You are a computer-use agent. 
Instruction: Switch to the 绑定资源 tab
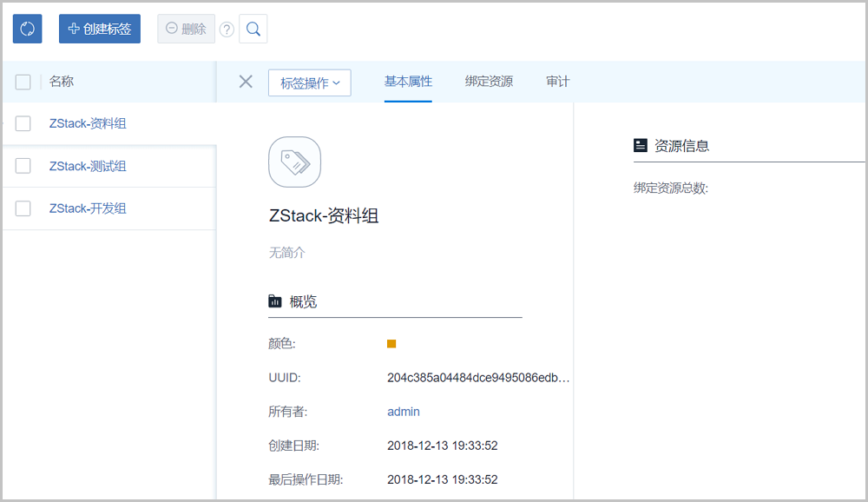click(x=489, y=82)
